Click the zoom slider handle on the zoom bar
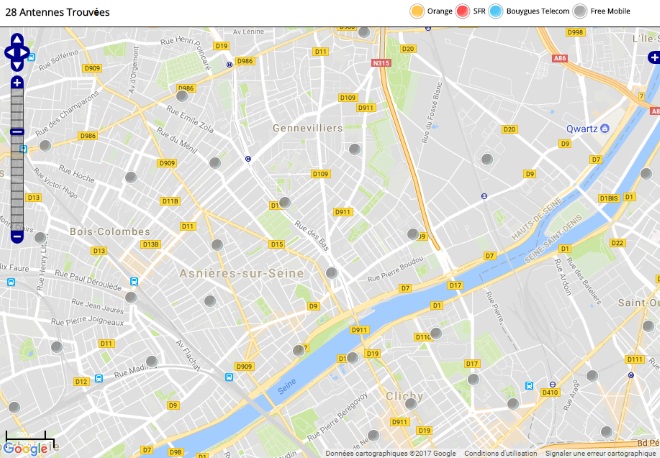The width and height of the screenshot is (660, 458). click(x=17, y=132)
